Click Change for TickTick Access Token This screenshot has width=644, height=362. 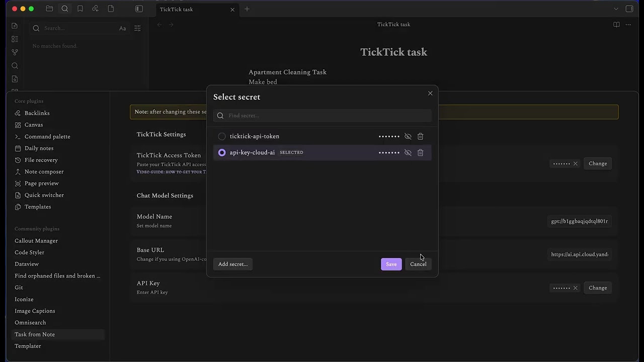point(598,163)
